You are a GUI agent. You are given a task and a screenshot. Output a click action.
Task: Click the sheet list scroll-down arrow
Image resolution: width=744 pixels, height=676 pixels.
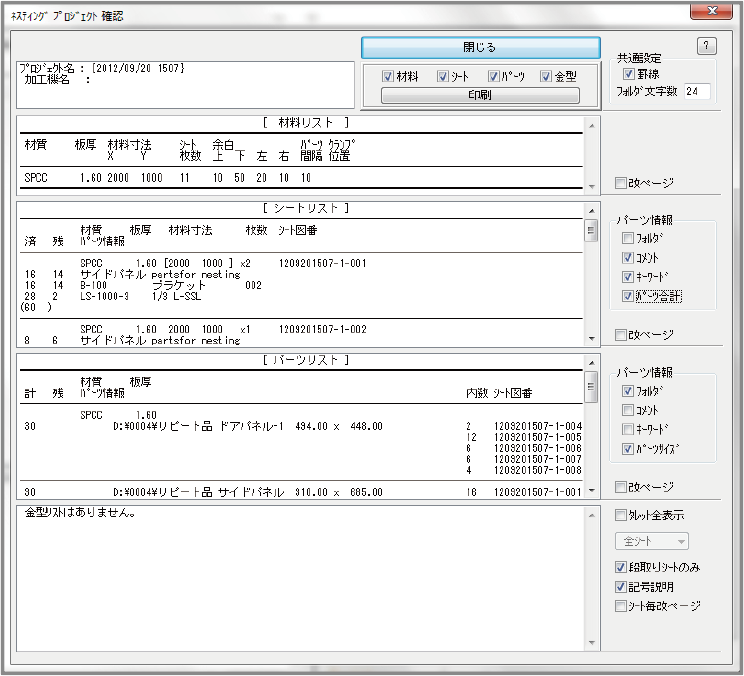point(592,338)
